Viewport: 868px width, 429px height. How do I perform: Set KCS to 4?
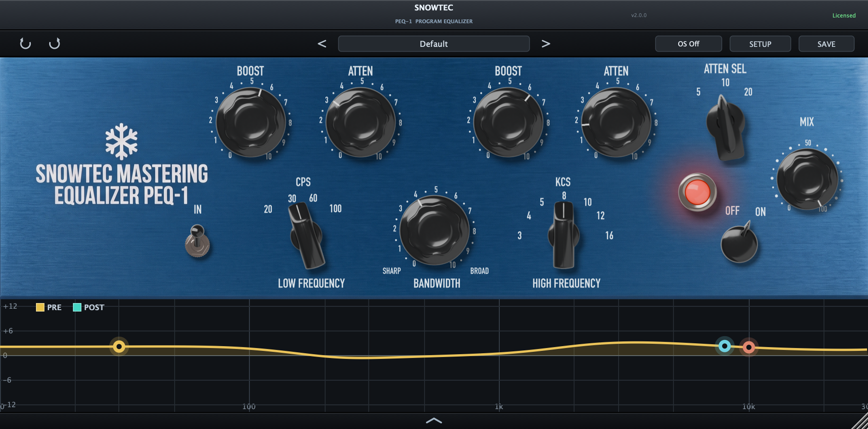pyautogui.click(x=529, y=215)
